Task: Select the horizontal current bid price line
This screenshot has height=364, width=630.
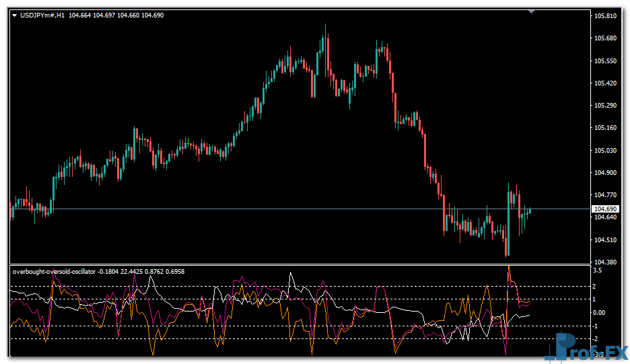Action: (x=269, y=209)
